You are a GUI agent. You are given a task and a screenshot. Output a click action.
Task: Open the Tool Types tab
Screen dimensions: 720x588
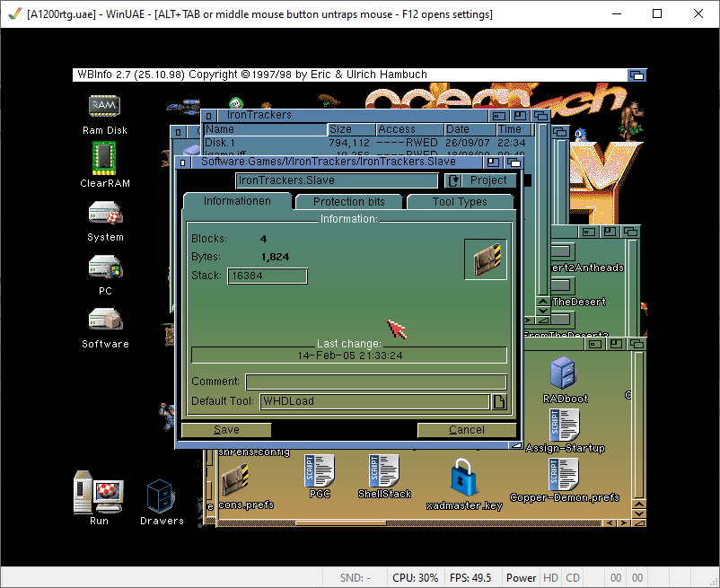pos(460,202)
